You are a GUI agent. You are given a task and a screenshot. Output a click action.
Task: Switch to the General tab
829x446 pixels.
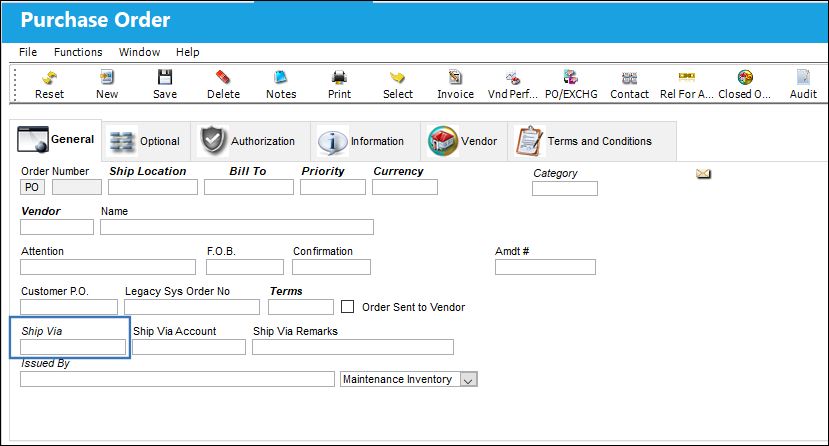click(56, 140)
